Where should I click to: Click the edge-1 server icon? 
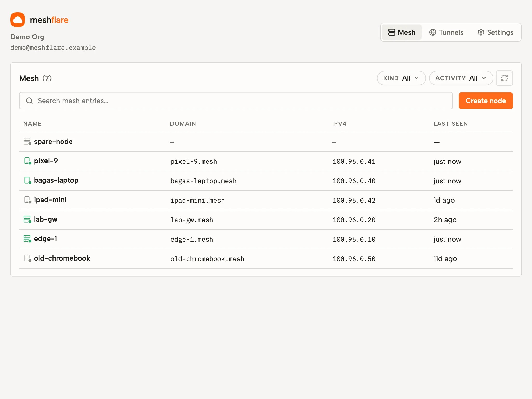point(27,239)
